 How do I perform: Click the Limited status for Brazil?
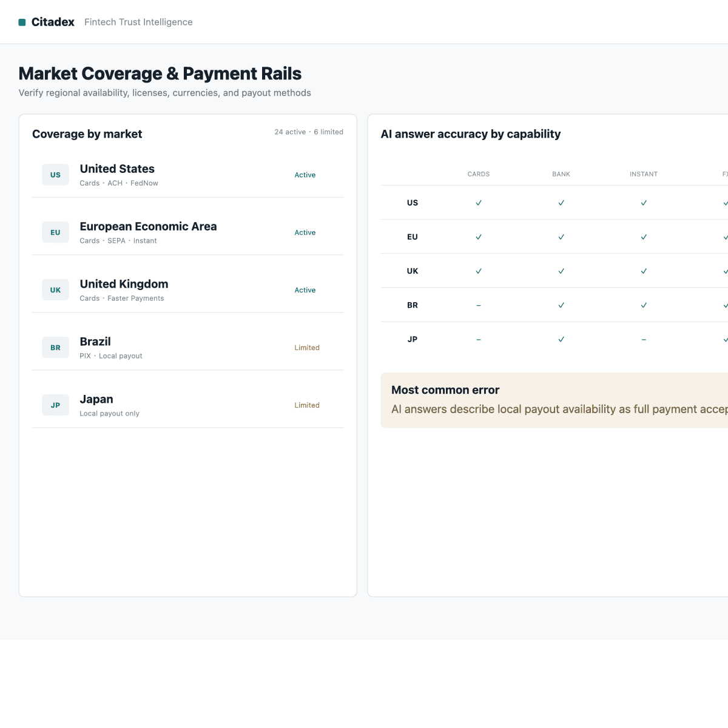click(307, 348)
